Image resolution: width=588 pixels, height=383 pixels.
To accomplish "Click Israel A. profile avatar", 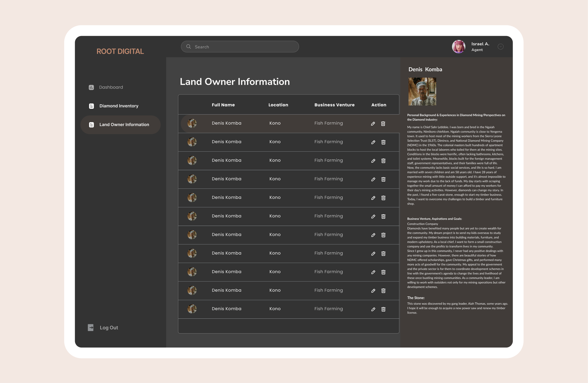I will [459, 47].
